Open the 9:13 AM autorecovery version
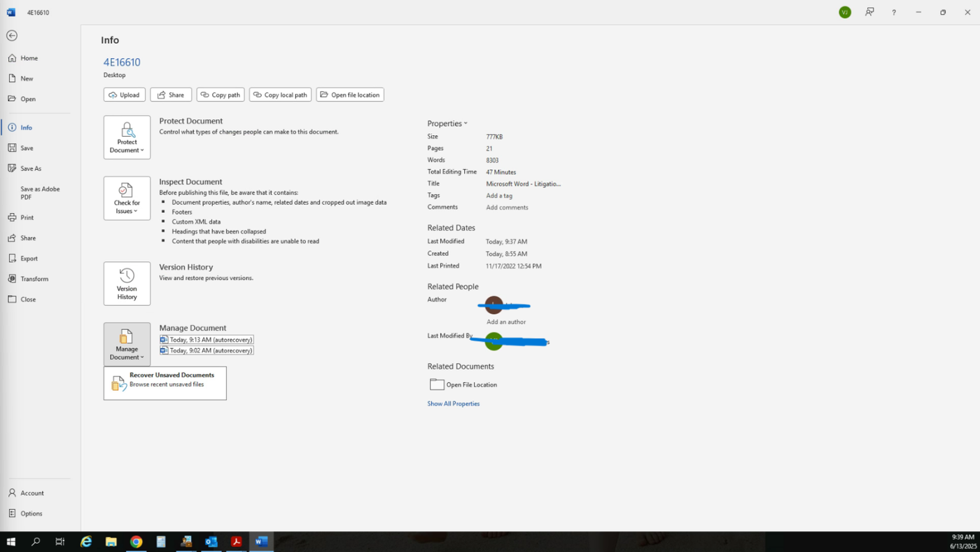980x552 pixels. (x=206, y=340)
